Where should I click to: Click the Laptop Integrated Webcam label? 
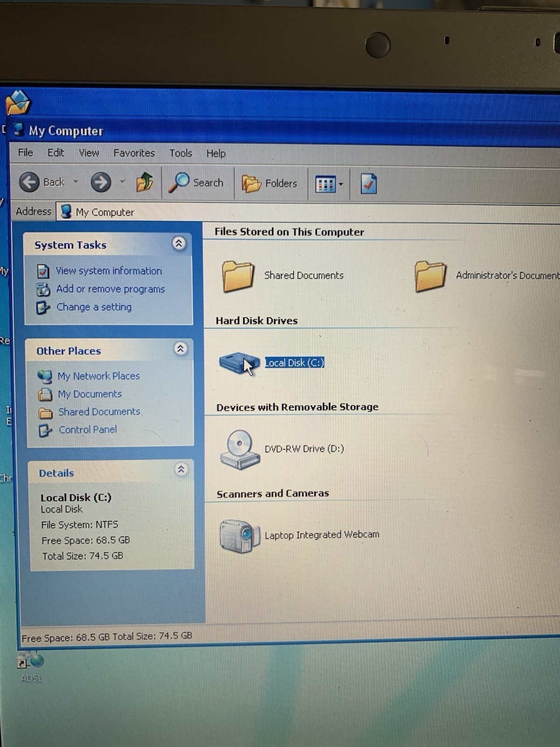click(322, 535)
